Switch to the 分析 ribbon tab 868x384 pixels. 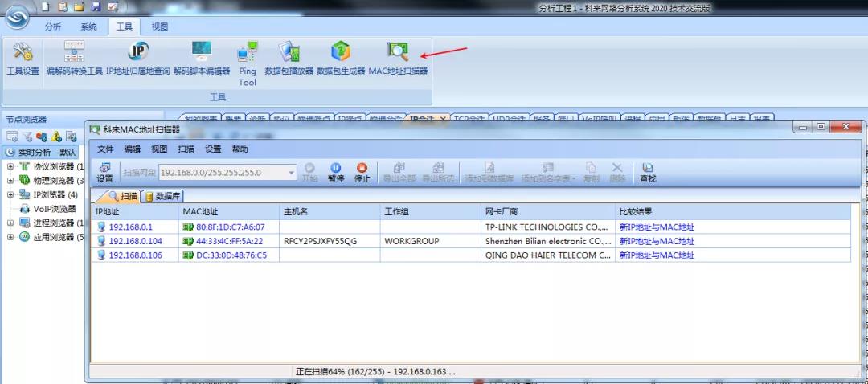pyautogui.click(x=53, y=27)
